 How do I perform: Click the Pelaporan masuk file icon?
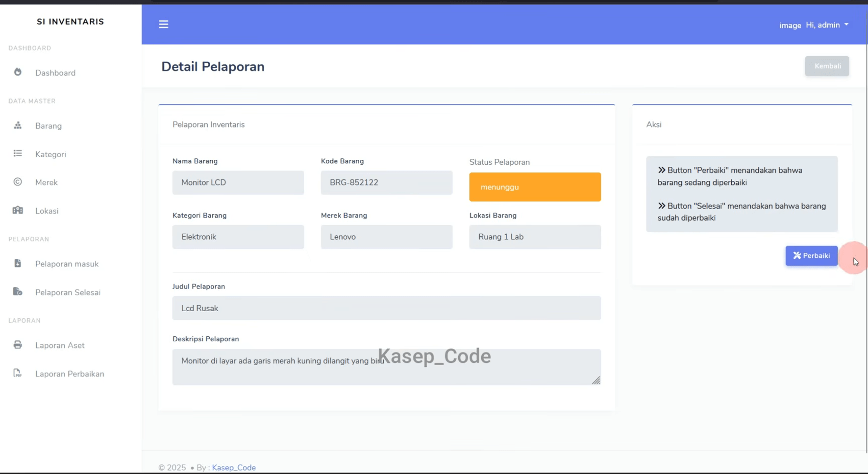(18, 263)
